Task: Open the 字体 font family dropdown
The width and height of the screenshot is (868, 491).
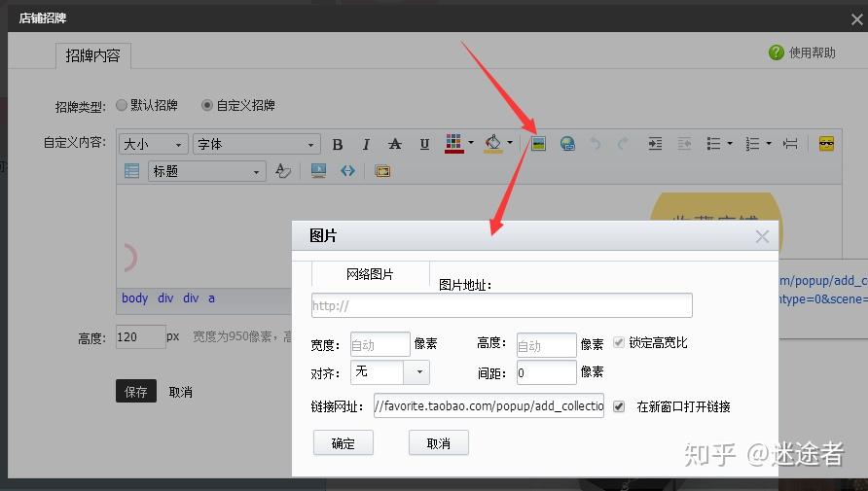Action: pyautogui.click(x=257, y=144)
